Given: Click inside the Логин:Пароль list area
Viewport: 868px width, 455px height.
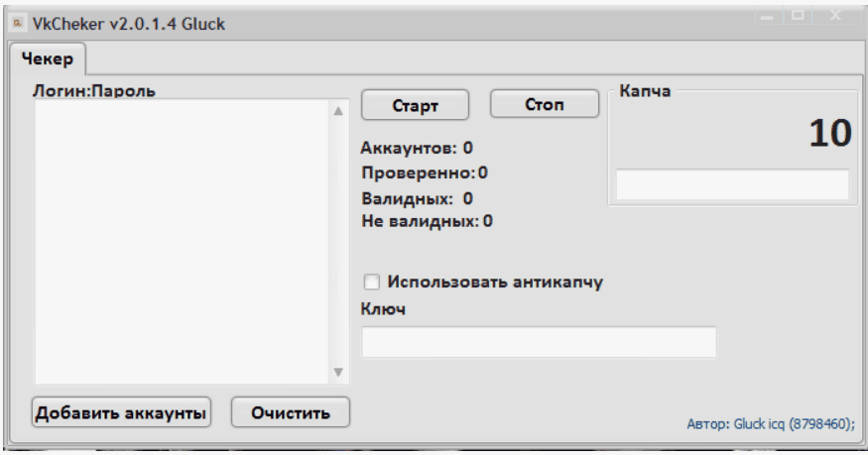Looking at the screenshot, I should (x=183, y=242).
